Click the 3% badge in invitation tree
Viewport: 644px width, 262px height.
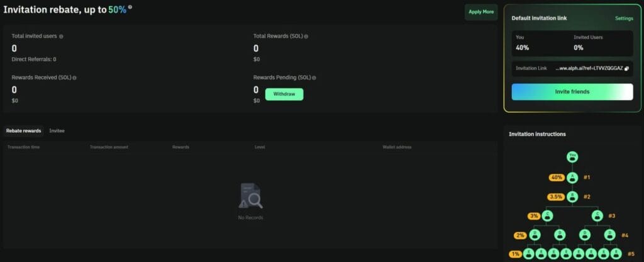(534, 215)
